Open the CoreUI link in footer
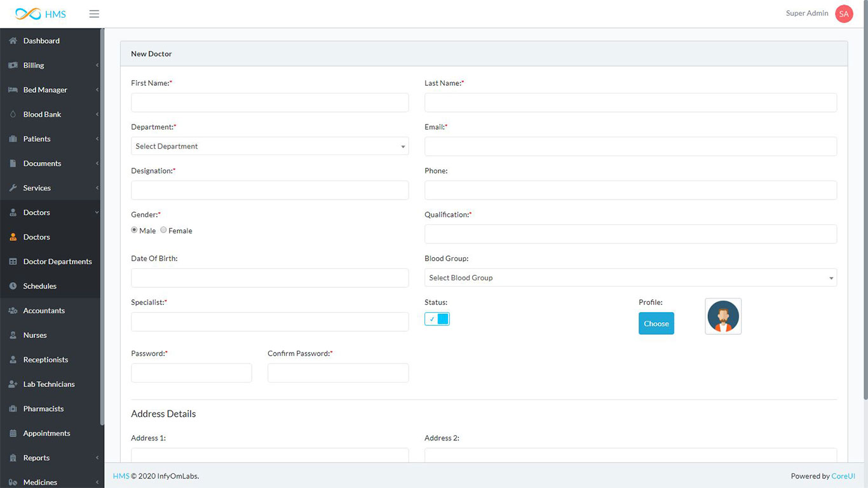The height and width of the screenshot is (488, 868). point(843,476)
